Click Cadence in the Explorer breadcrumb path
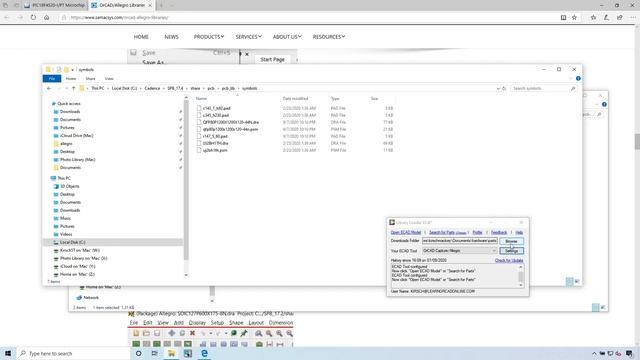 point(152,88)
